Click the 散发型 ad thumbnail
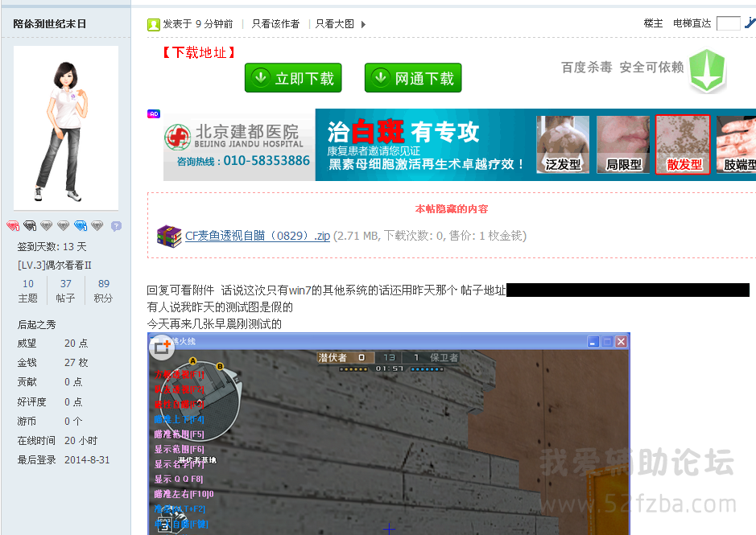 [683, 145]
